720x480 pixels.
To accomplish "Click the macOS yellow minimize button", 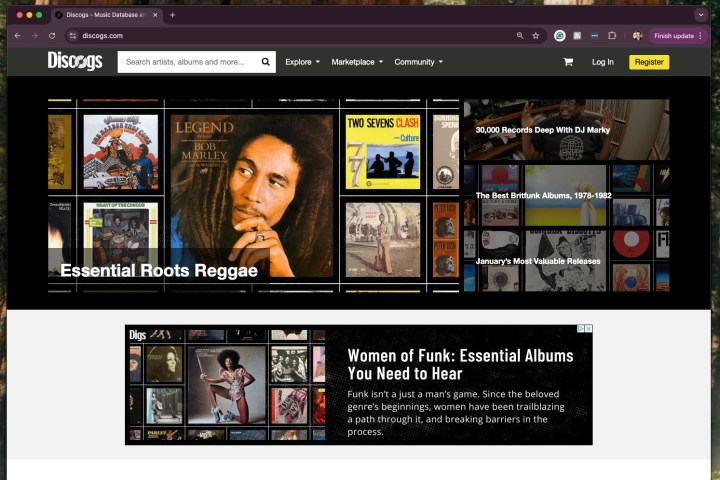I will [29, 15].
